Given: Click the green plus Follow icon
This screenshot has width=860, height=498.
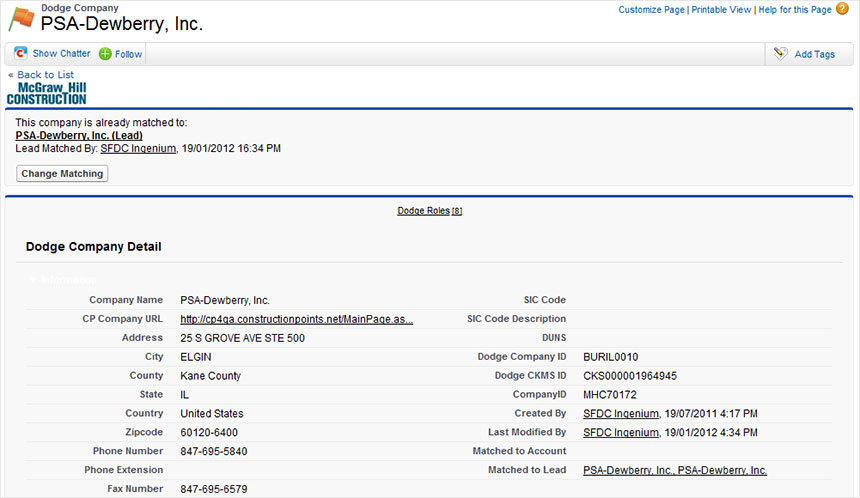Looking at the screenshot, I should click(105, 54).
